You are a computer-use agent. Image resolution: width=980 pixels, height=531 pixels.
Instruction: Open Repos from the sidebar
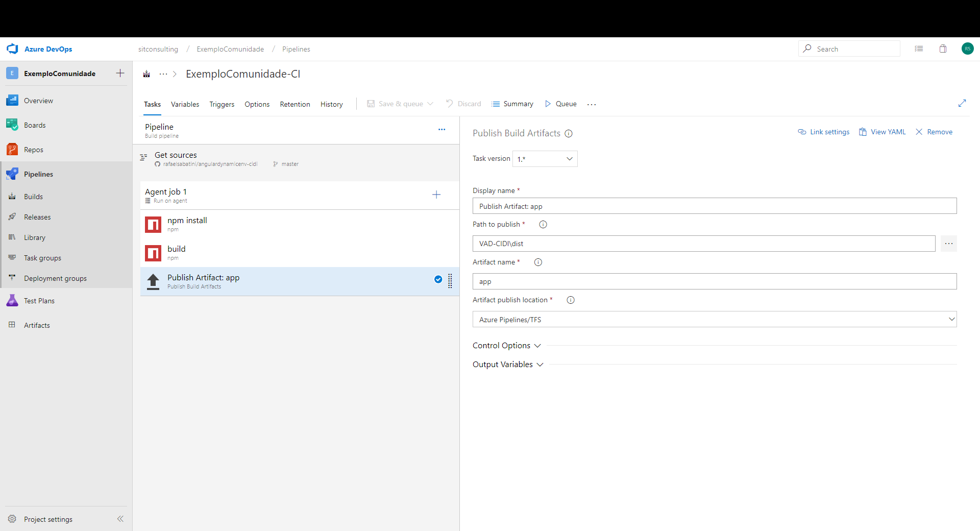tap(33, 149)
